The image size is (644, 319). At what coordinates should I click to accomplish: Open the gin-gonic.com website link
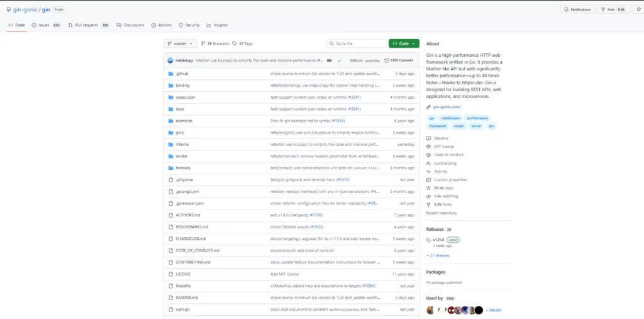click(x=447, y=106)
